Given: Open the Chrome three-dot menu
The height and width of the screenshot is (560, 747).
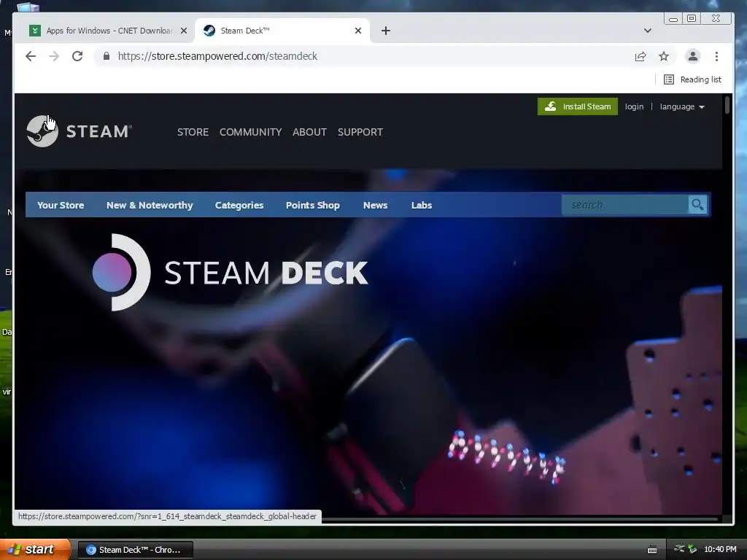Looking at the screenshot, I should click(x=716, y=56).
